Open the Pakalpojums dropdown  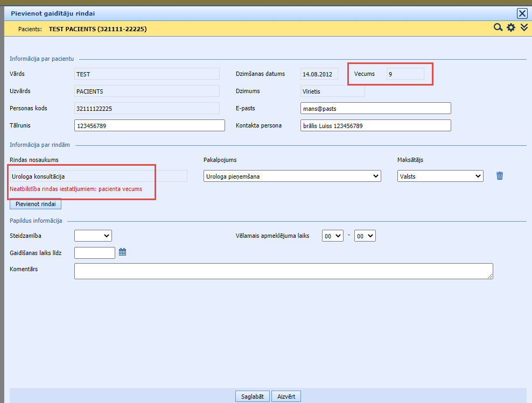pos(292,176)
